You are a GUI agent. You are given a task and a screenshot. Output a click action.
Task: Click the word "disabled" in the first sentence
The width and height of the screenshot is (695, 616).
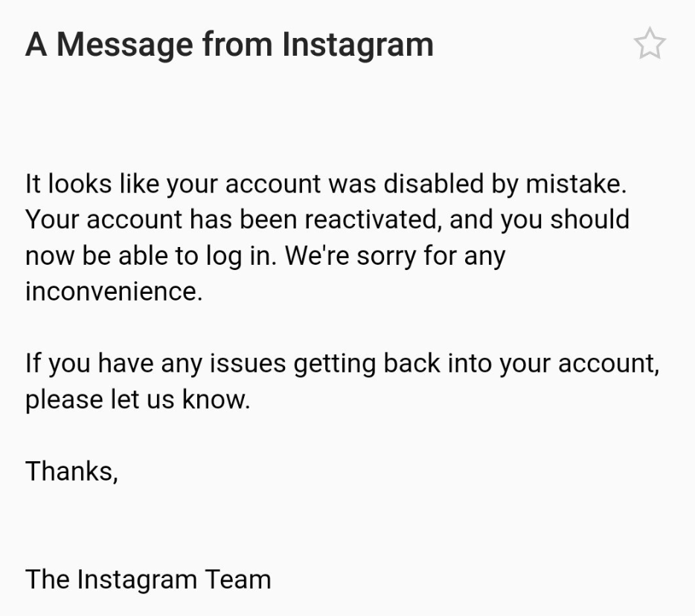pyautogui.click(x=434, y=184)
